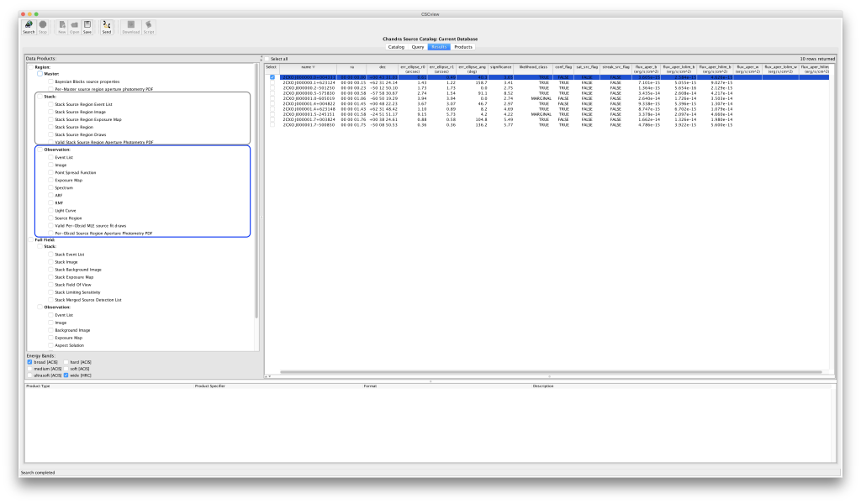This screenshot has height=504, width=861.
Task: Enable the soft [ACIS] energy band
Action: [66, 369]
